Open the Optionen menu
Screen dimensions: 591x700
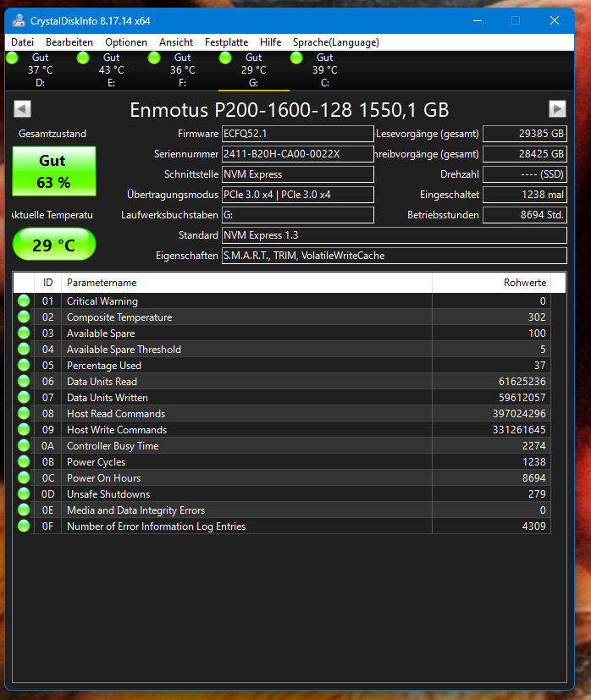(x=126, y=42)
